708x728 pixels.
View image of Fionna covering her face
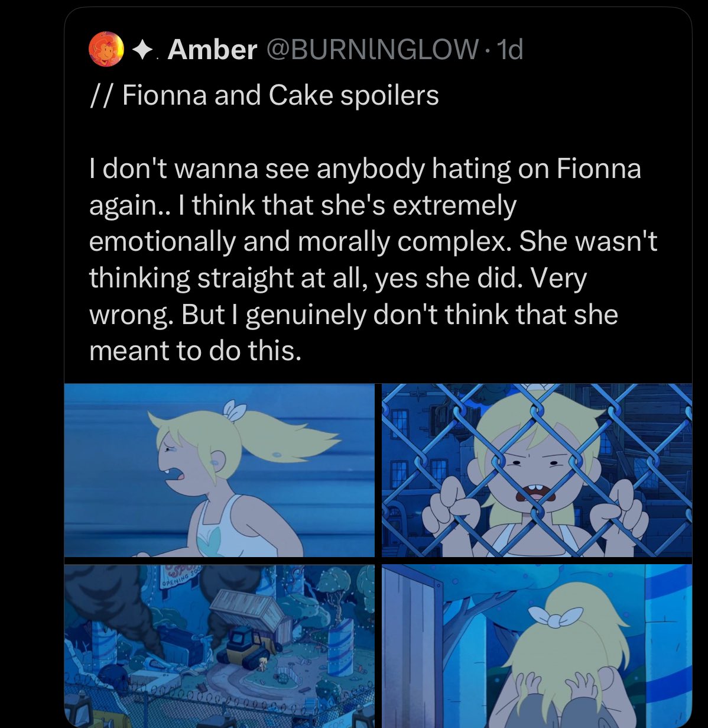tap(537, 646)
